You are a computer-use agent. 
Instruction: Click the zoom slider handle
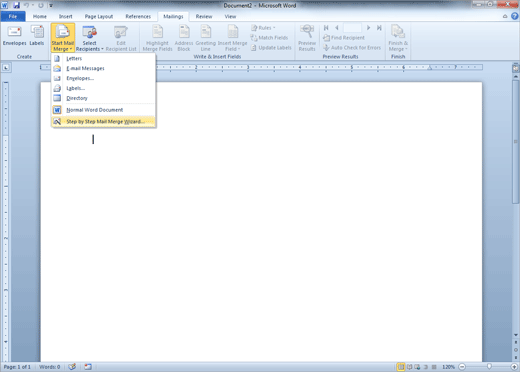[489, 367]
